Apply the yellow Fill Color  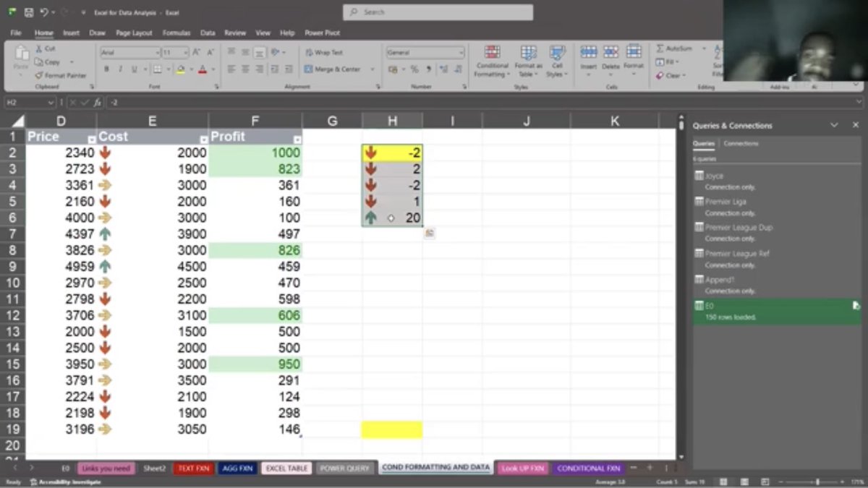click(180, 69)
